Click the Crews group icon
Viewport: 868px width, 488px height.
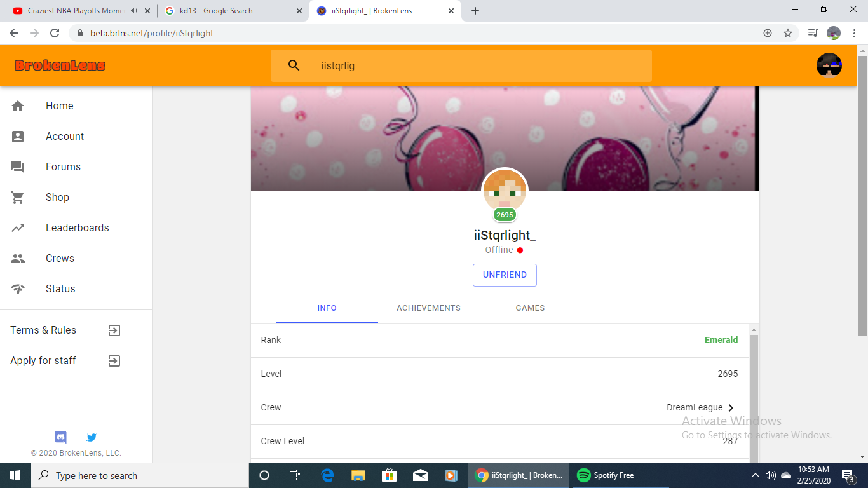click(18, 259)
